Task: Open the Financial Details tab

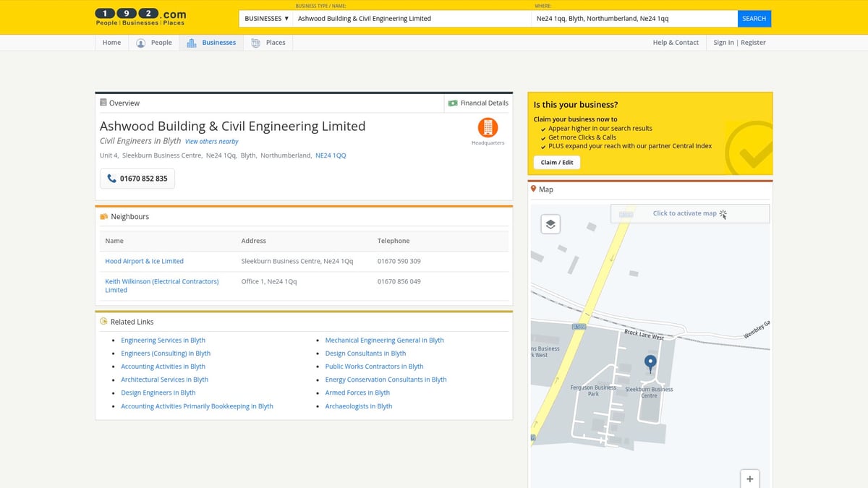Action: click(478, 103)
